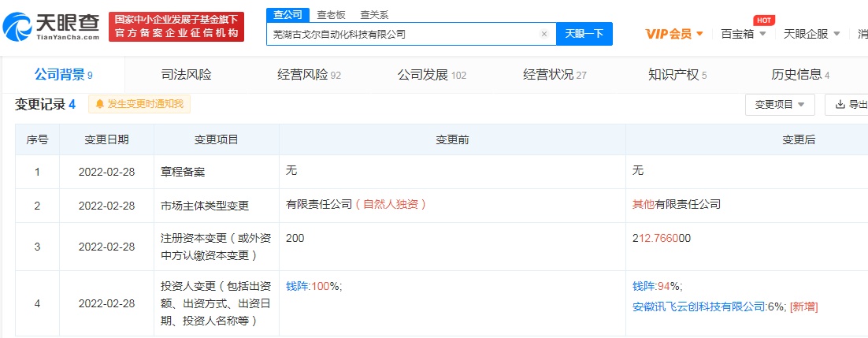Open the 历史信息 tab
Image resolution: width=868 pixels, height=338 pixels.
pyautogui.click(x=800, y=75)
